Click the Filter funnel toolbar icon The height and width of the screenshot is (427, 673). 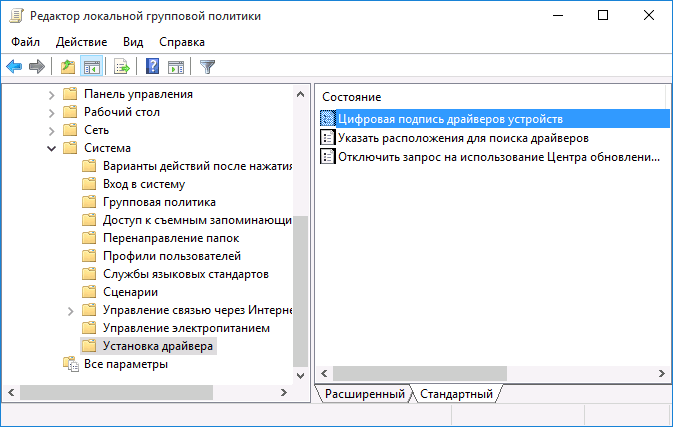pos(207,67)
